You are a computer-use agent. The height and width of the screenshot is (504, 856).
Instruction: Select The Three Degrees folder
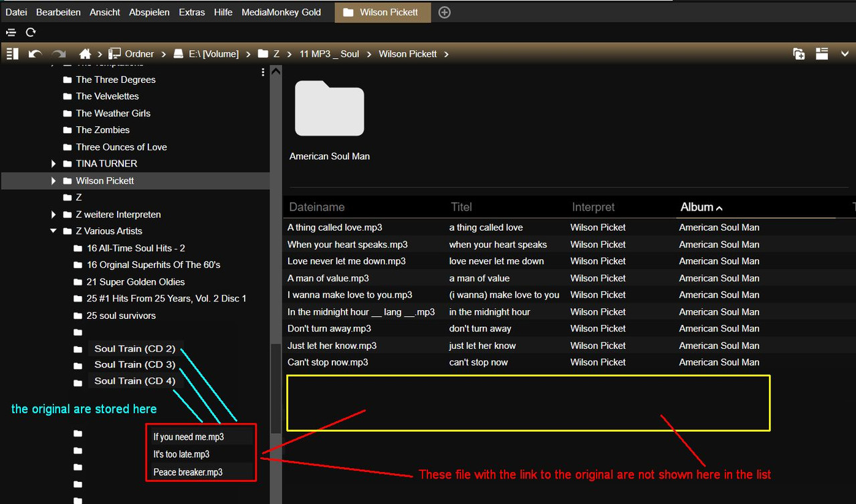click(x=115, y=80)
